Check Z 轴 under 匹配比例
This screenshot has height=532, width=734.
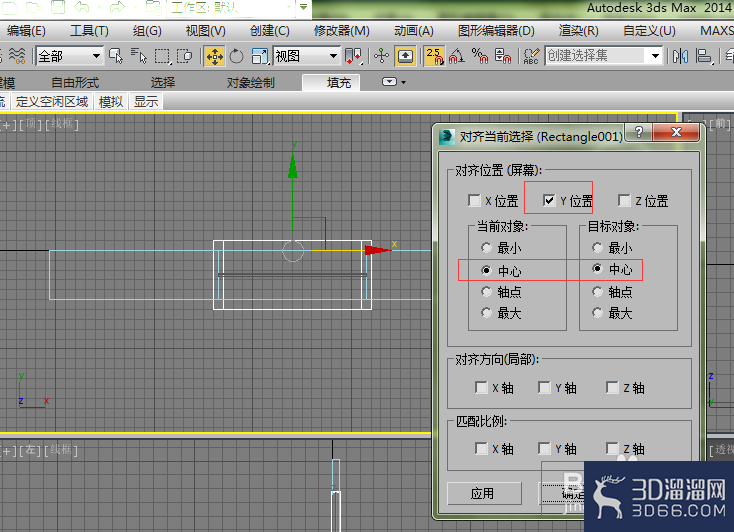(612, 449)
